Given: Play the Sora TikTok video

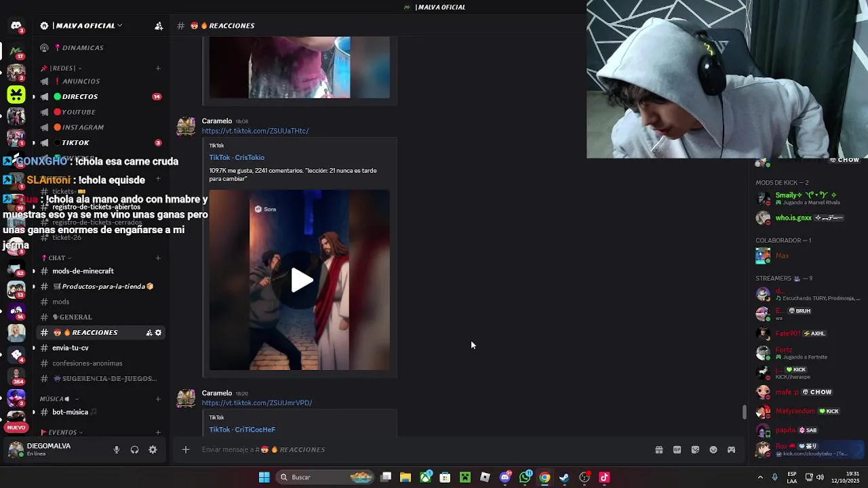Looking at the screenshot, I should coord(302,280).
